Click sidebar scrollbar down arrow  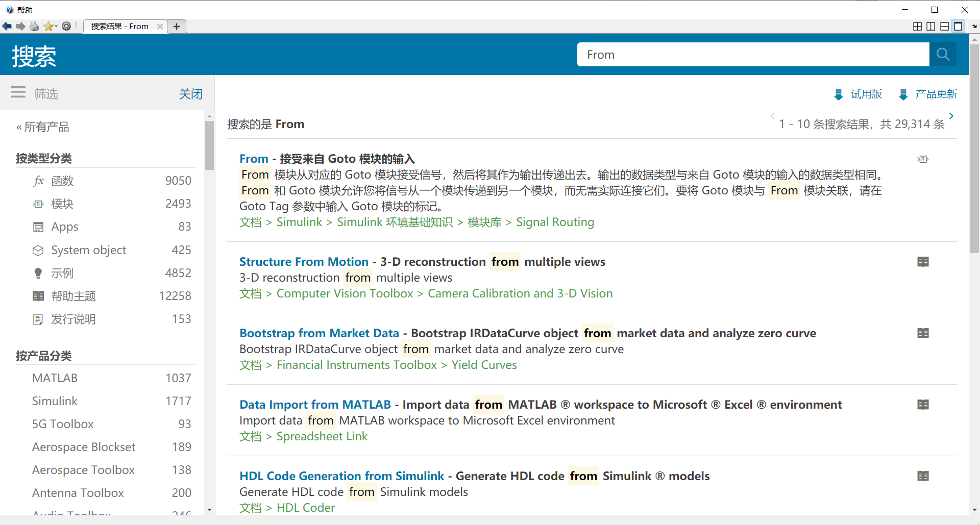[x=209, y=510]
